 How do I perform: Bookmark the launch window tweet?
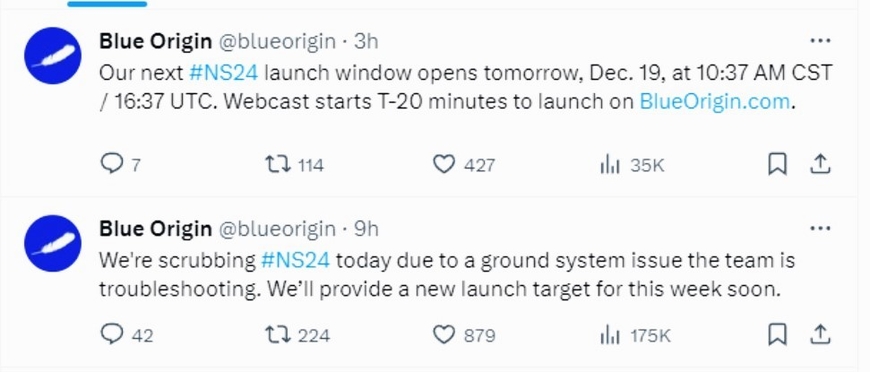click(777, 164)
